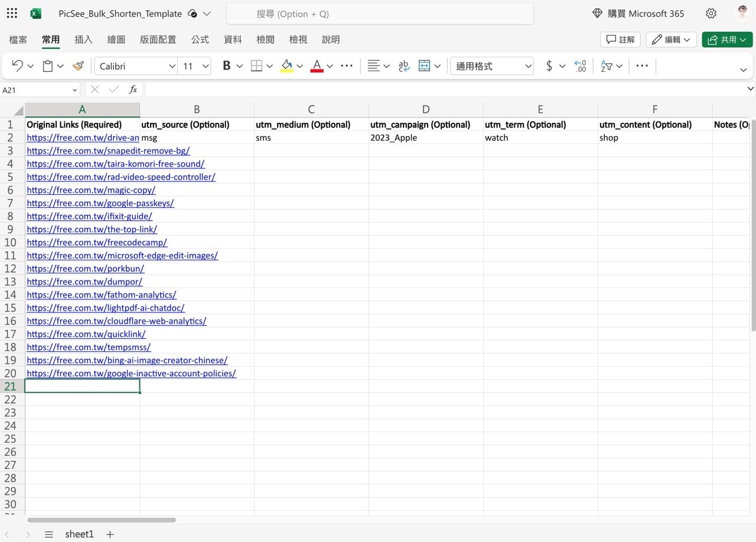
Task: Click the decrease decimal icon
Action: (x=581, y=66)
